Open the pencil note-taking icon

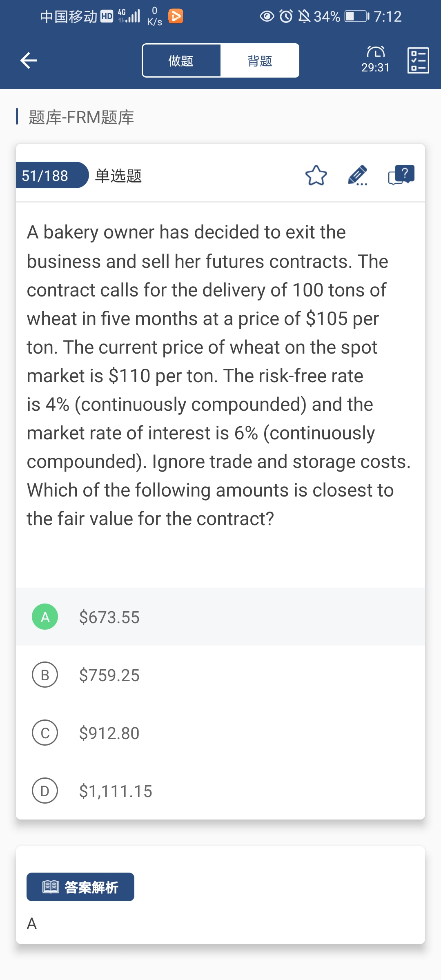point(358,176)
